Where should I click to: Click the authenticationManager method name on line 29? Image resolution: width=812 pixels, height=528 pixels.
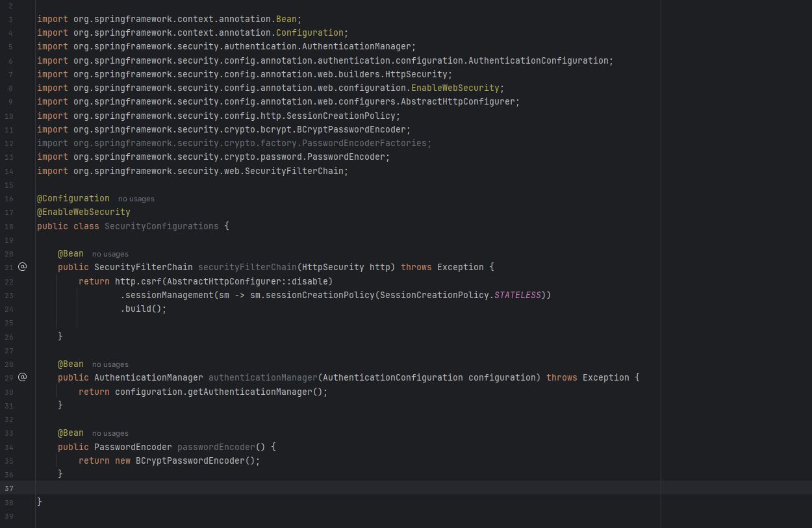[x=263, y=377]
